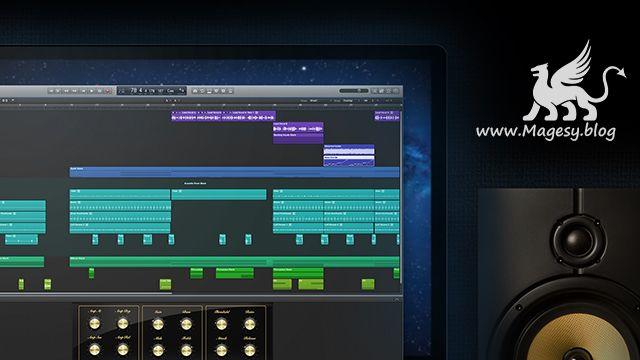This screenshot has height=360, width=640.
Task: Select the long blue track region
Action: (x=234, y=172)
